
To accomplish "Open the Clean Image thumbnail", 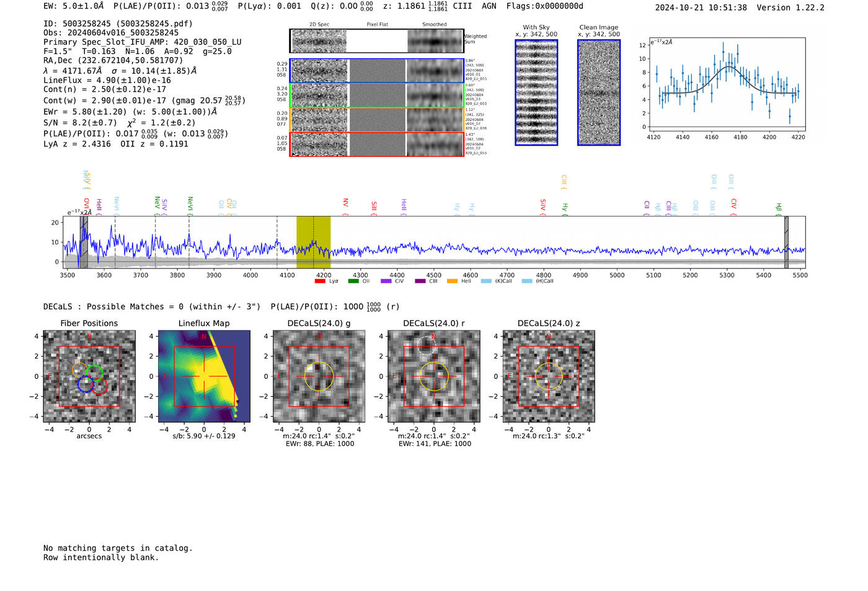I will (599, 92).
